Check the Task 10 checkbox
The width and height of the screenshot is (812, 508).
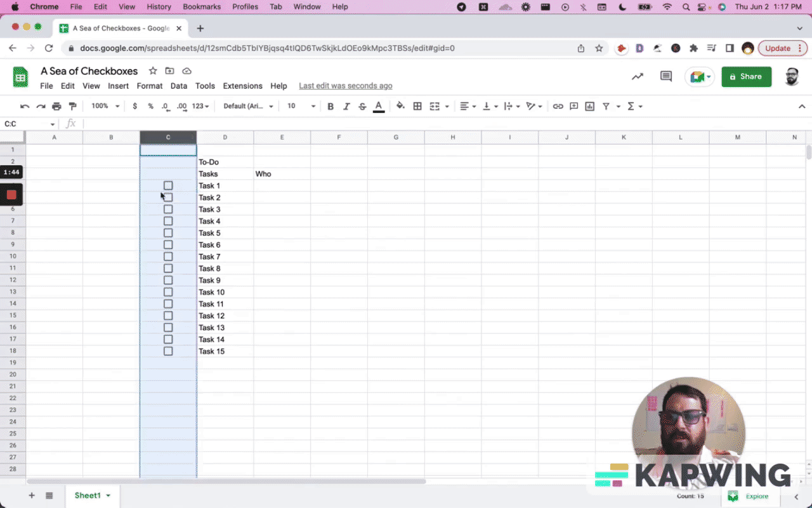coord(168,292)
